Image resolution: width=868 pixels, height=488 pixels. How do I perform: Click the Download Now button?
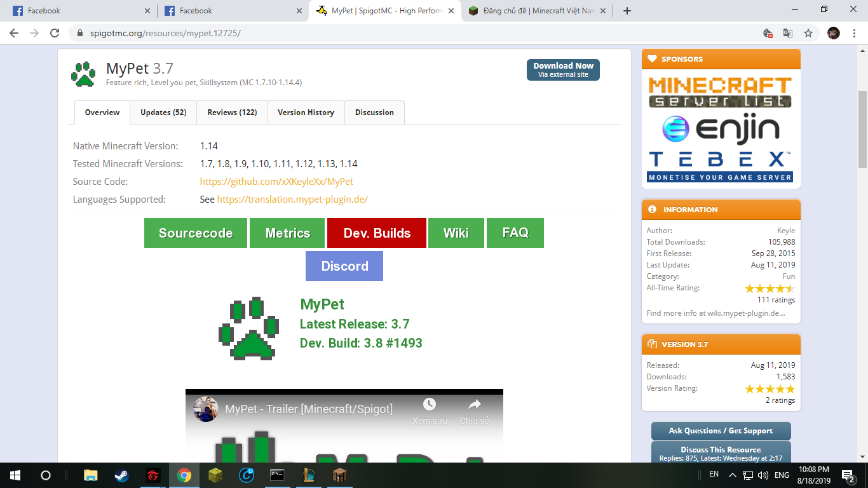(563, 70)
